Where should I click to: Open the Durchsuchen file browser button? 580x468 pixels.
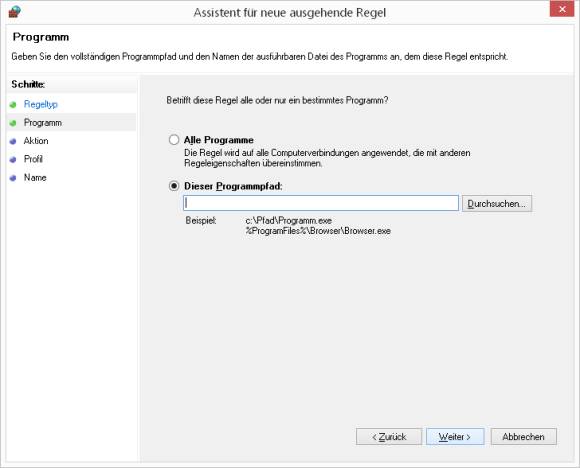tap(497, 203)
